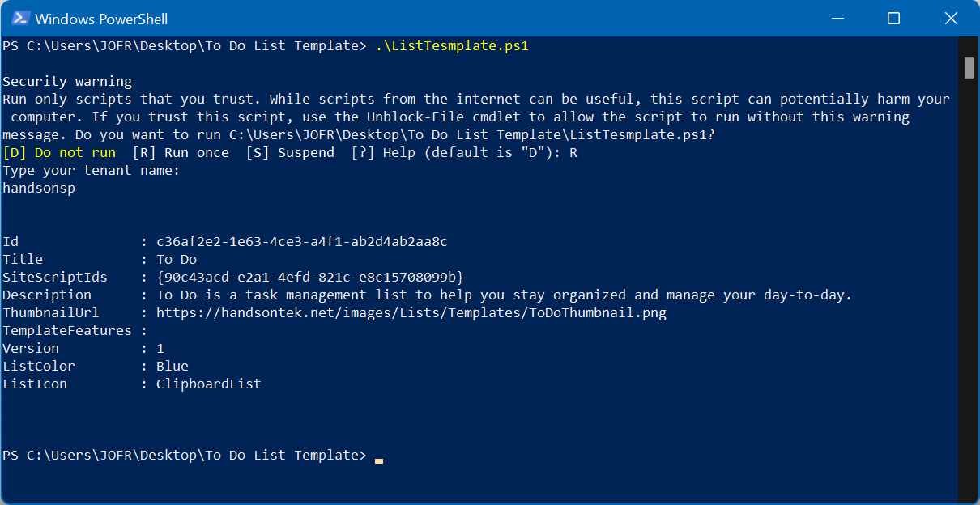
Task: Click the ThumbnailUrl handsontek.net link text
Action: [411, 312]
